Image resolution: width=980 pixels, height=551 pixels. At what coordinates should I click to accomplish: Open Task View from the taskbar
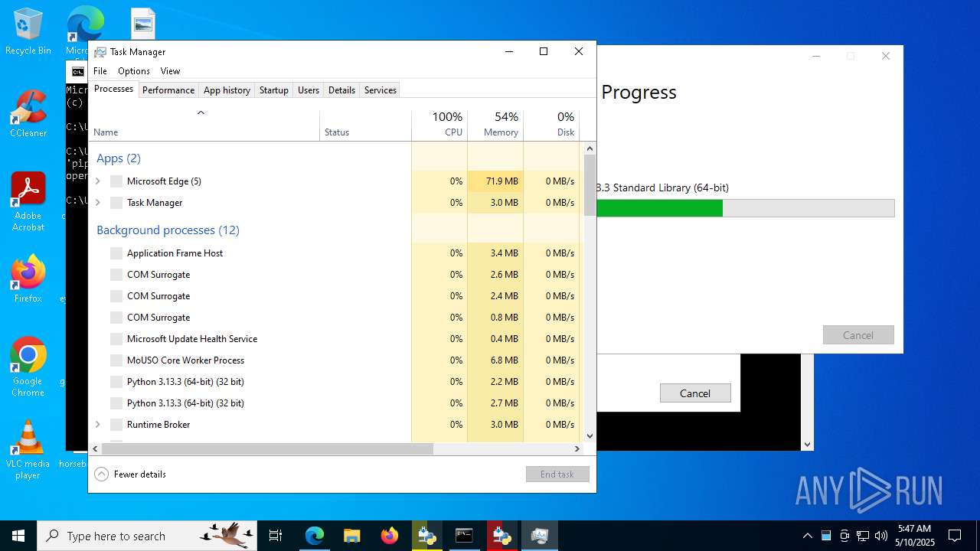(x=276, y=536)
